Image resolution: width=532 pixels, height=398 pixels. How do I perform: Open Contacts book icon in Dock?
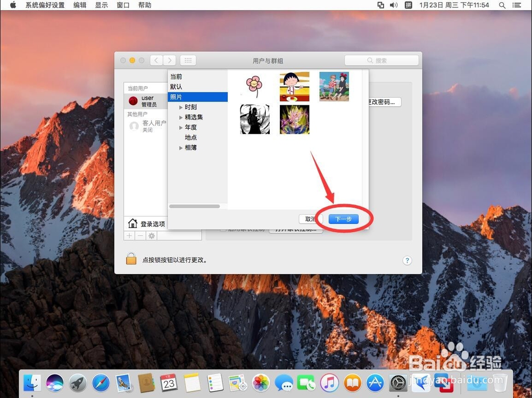(146, 383)
